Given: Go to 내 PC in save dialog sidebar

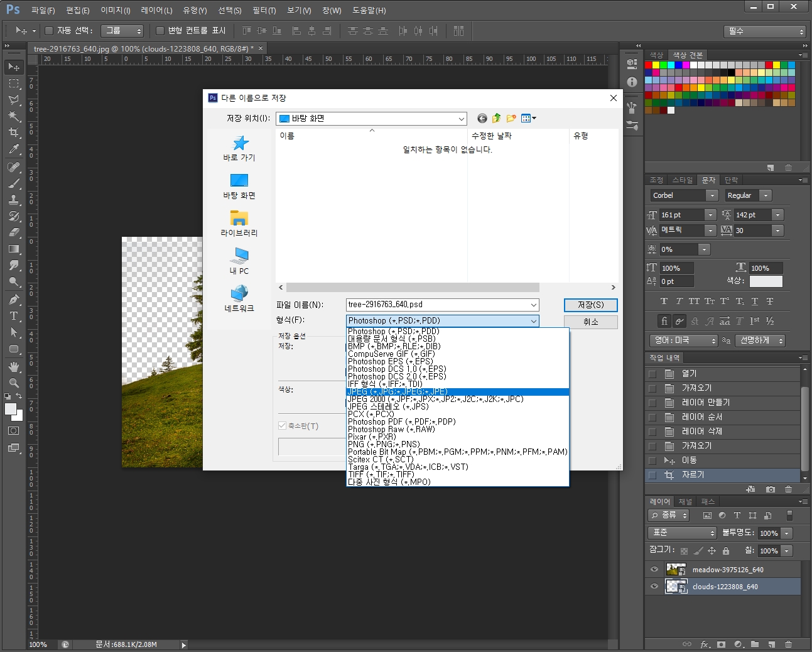Looking at the screenshot, I should [239, 261].
